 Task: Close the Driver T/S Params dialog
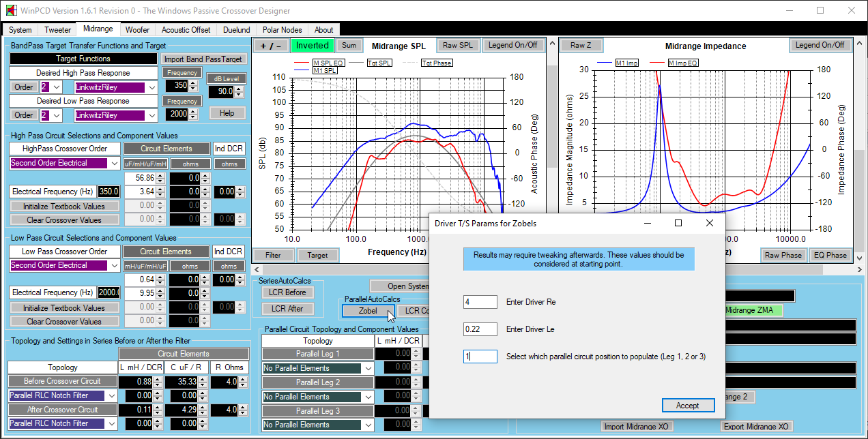[x=709, y=223]
